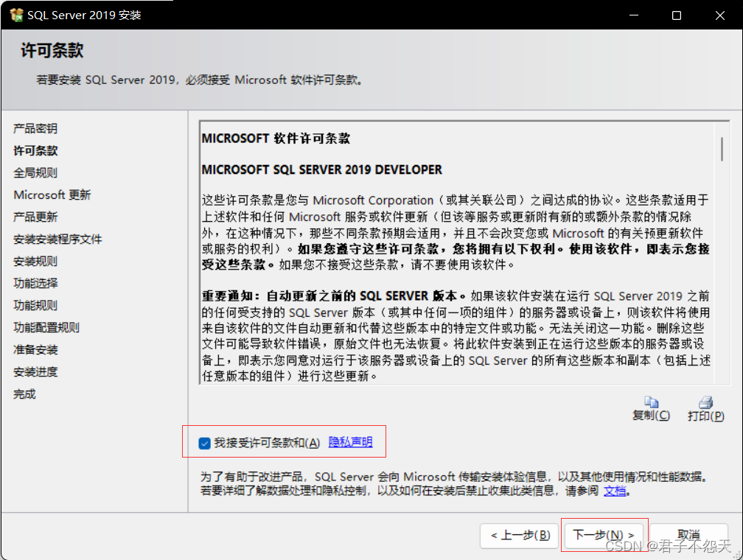Select the 许可条款 step in sidebar
743x560 pixels.
(35, 150)
